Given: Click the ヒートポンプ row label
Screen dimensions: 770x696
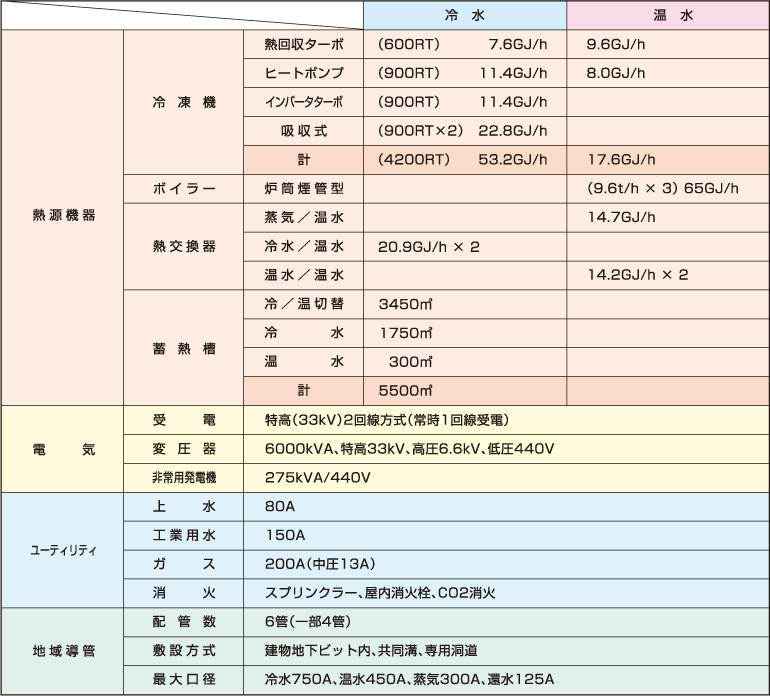Looking at the screenshot, I should pos(303,73).
